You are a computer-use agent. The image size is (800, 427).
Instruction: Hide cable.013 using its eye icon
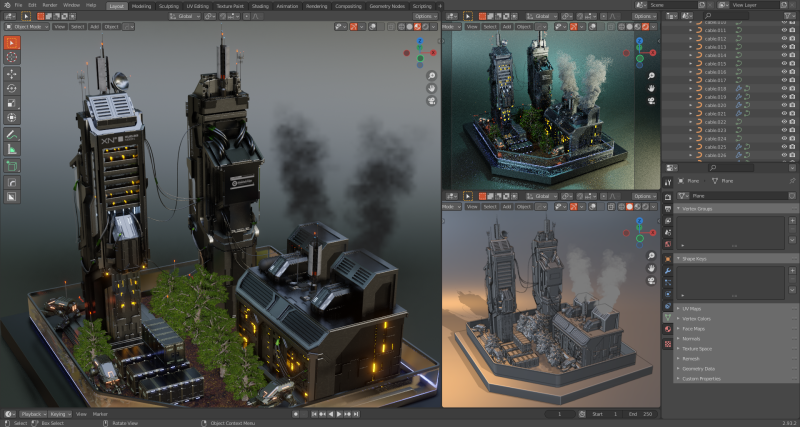tap(784, 47)
